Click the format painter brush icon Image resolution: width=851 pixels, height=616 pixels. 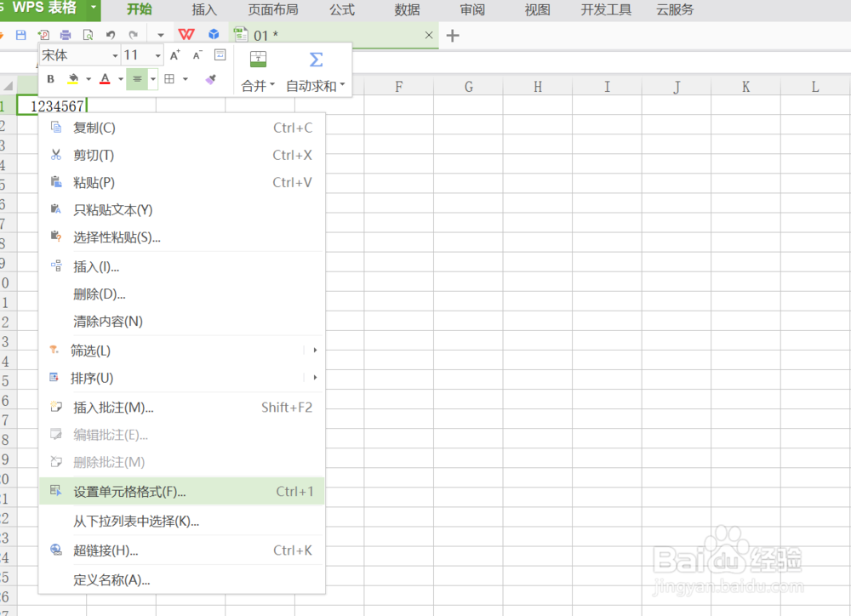point(210,79)
